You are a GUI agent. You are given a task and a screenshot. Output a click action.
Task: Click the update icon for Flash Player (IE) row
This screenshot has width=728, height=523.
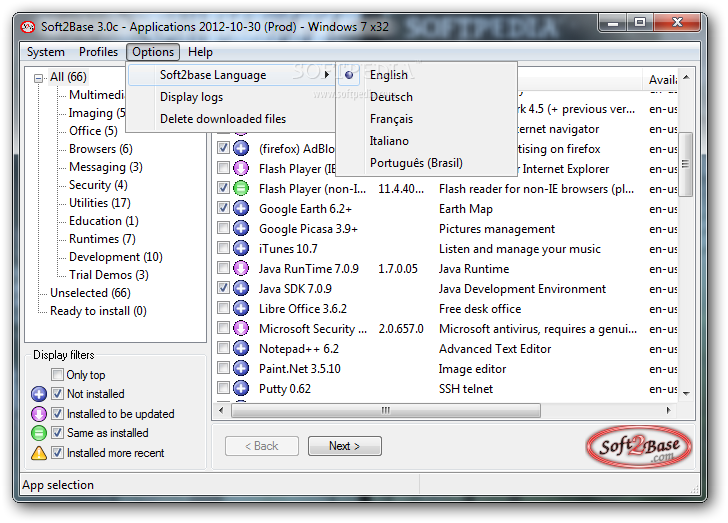tap(240, 169)
